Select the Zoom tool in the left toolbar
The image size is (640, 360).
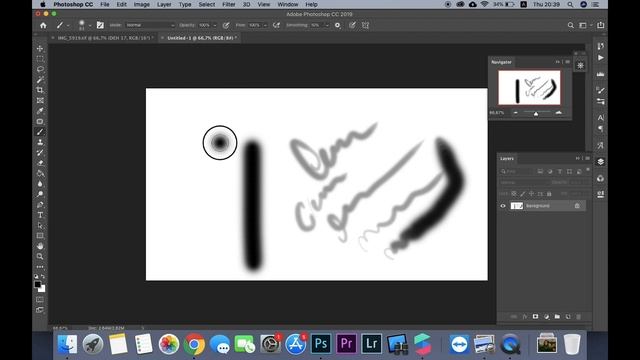click(40, 256)
